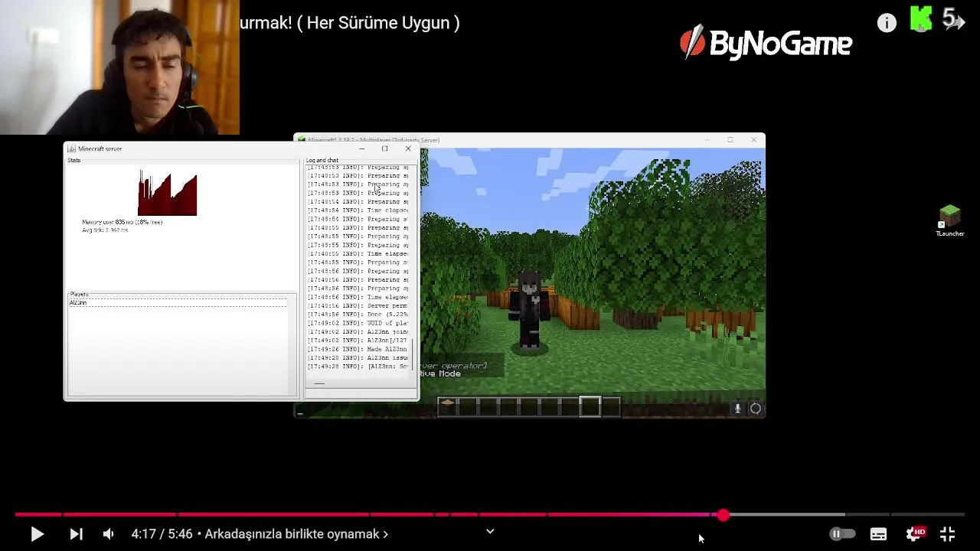Click log line '[17:49:02 INFO]: AlZ3nn join'
Viewport: 980px width, 551px height.
click(x=358, y=331)
